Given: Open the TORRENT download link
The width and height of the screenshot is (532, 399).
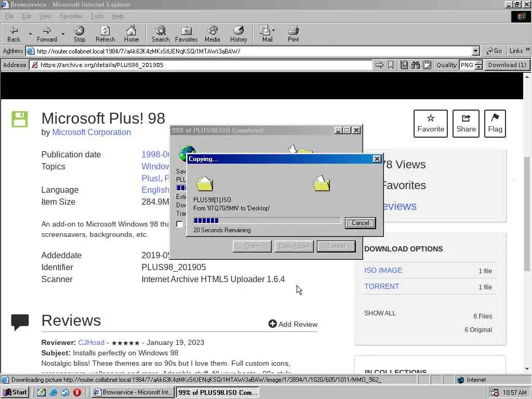Looking at the screenshot, I should pyautogui.click(x=381, y=286).
